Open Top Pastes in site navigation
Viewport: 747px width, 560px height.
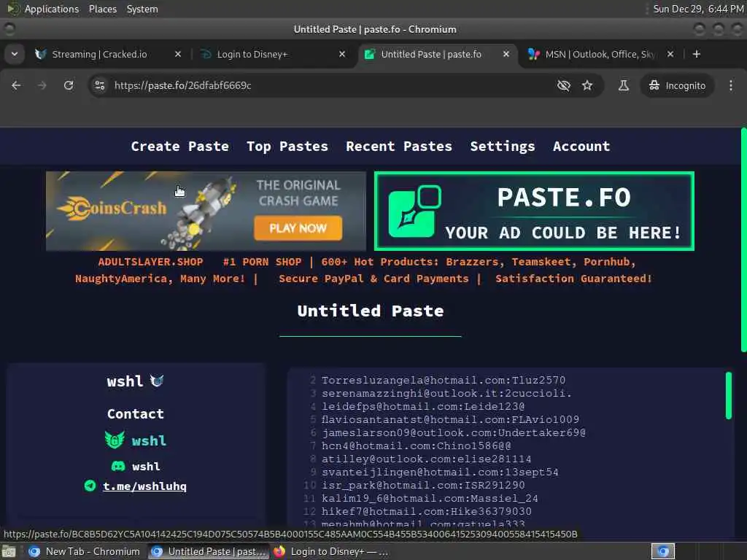tap(287, 146)
